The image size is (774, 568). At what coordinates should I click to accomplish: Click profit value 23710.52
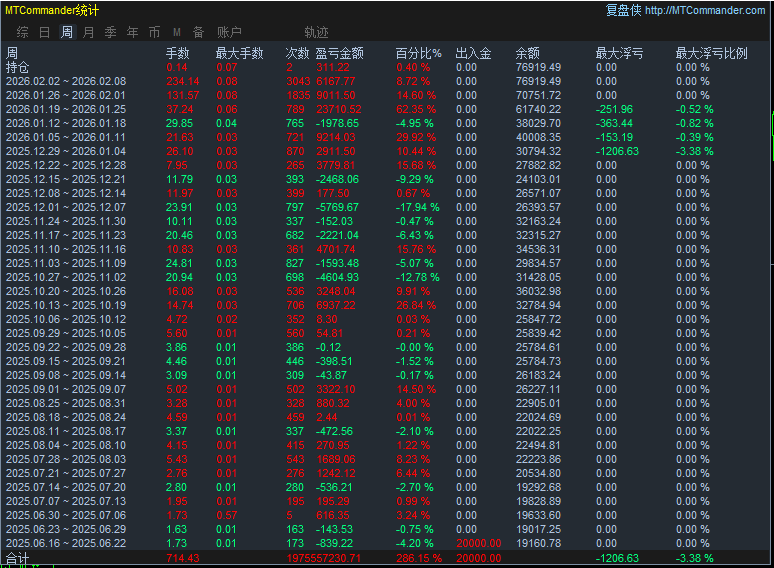click(x=339, y=109)
